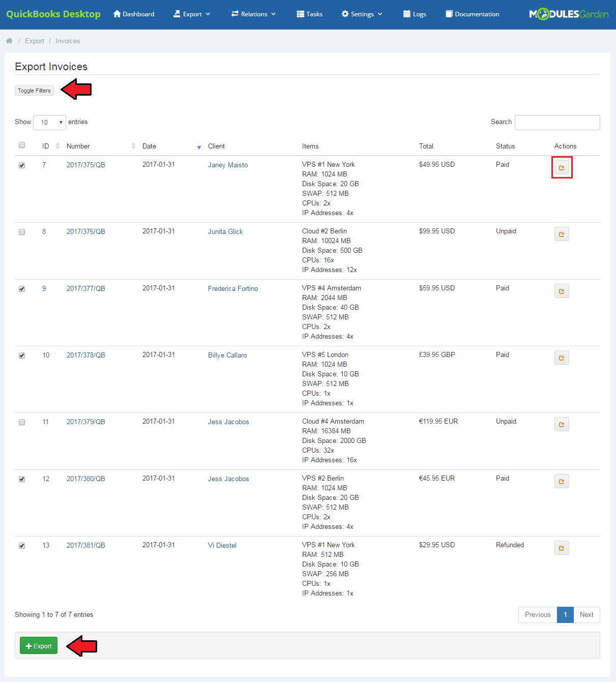This screenshot has height=682, width=616.
Task: Click the export icon for invoice 2017/375/QB
Action: point(562,167)
